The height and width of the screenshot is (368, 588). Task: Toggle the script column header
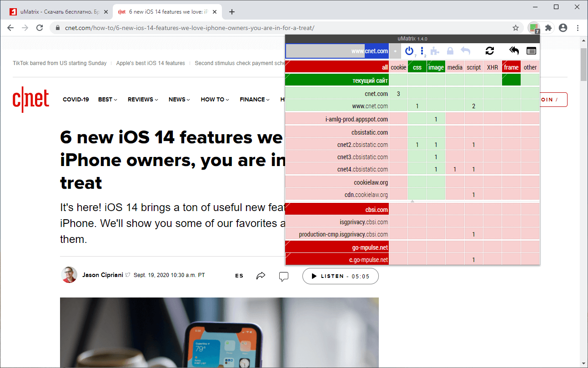tap(474, 67)
